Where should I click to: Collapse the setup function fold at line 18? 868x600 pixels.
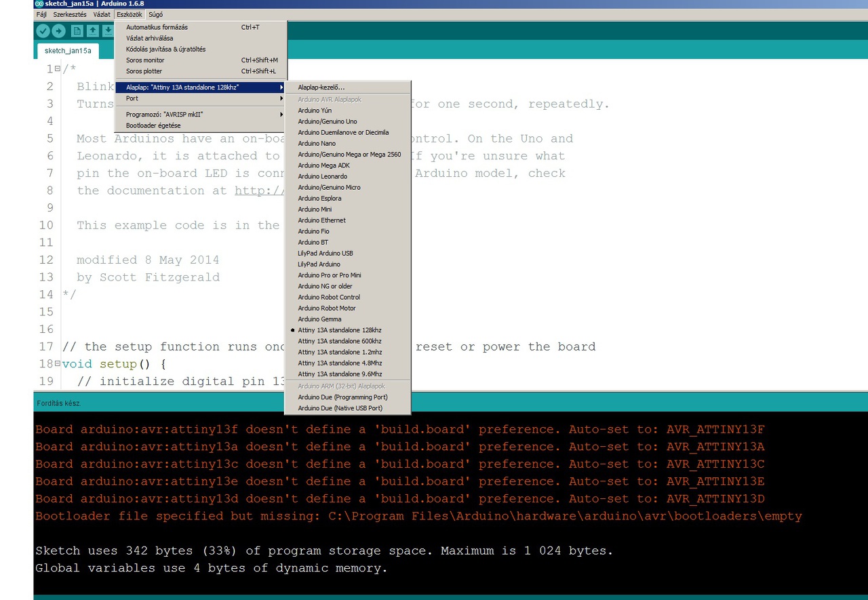click(58, 363)
